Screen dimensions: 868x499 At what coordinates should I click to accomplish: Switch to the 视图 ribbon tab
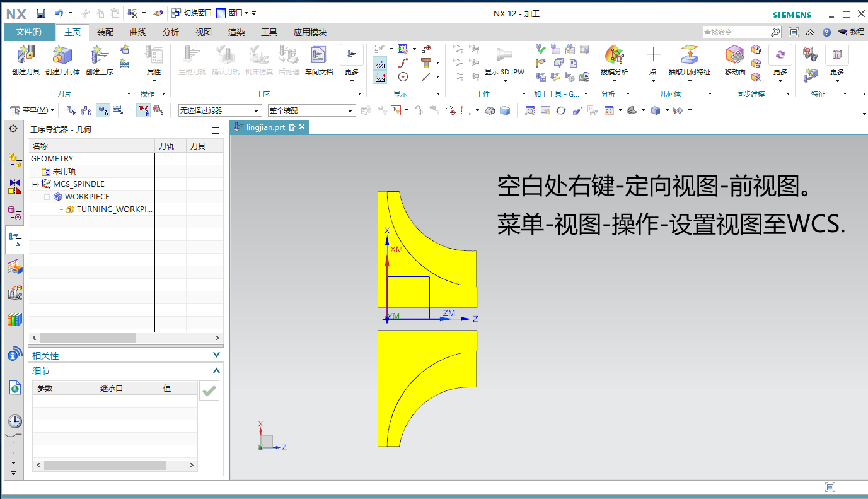204,32
